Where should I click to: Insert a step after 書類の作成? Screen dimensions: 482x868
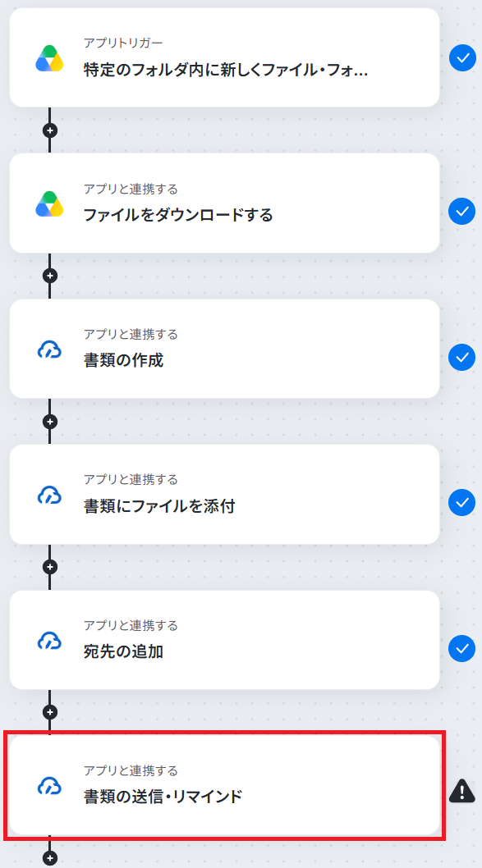(x=50, y=422)
